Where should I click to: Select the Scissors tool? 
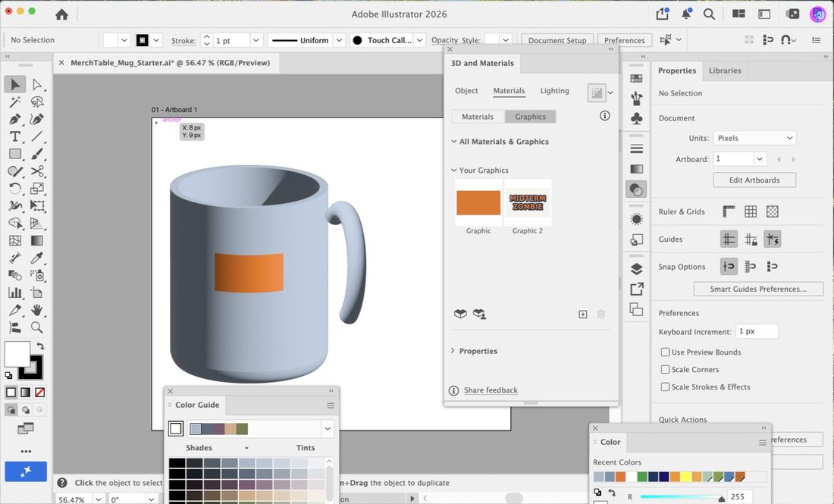tap(36, 171)
